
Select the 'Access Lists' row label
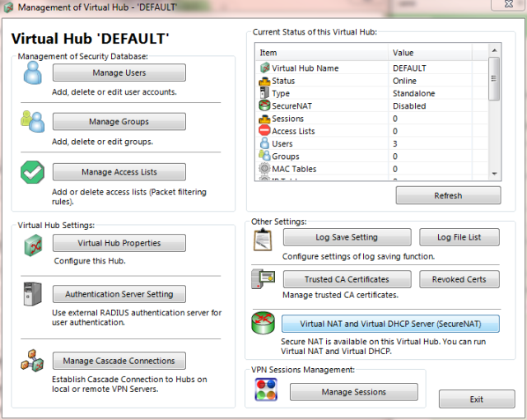pyautogui.click(x=293, y=131)
